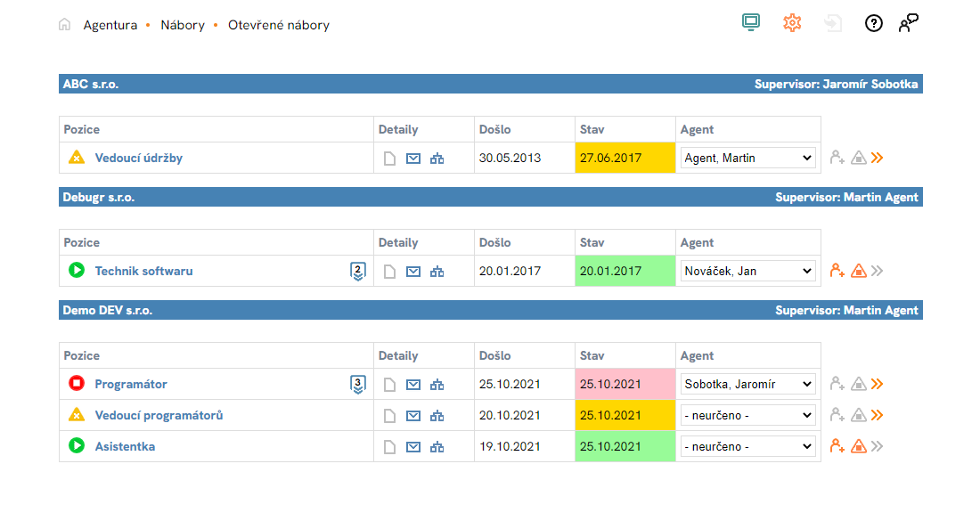Click the monitor icon in top toolbar
The width and height of the screenshot is (980, 529).
[751, 23]
